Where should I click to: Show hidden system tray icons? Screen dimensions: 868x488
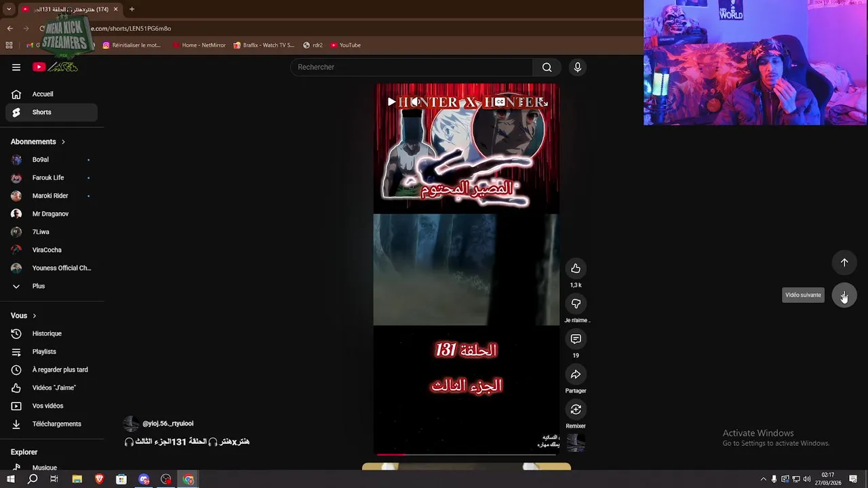pyautogui.click(x=764, y=479)
